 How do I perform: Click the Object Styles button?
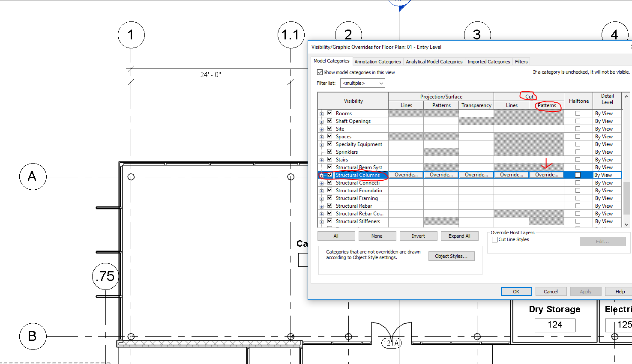click(451, 256)
